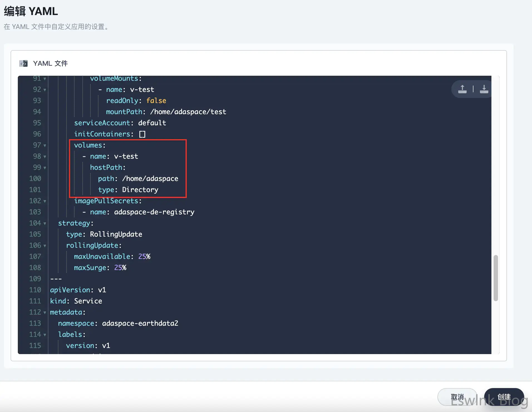Image resolution: width=532 pixels, height=412 pixels.
Task: Click the maxUnavailable 25% value
Action: click(x=144, y=257)
